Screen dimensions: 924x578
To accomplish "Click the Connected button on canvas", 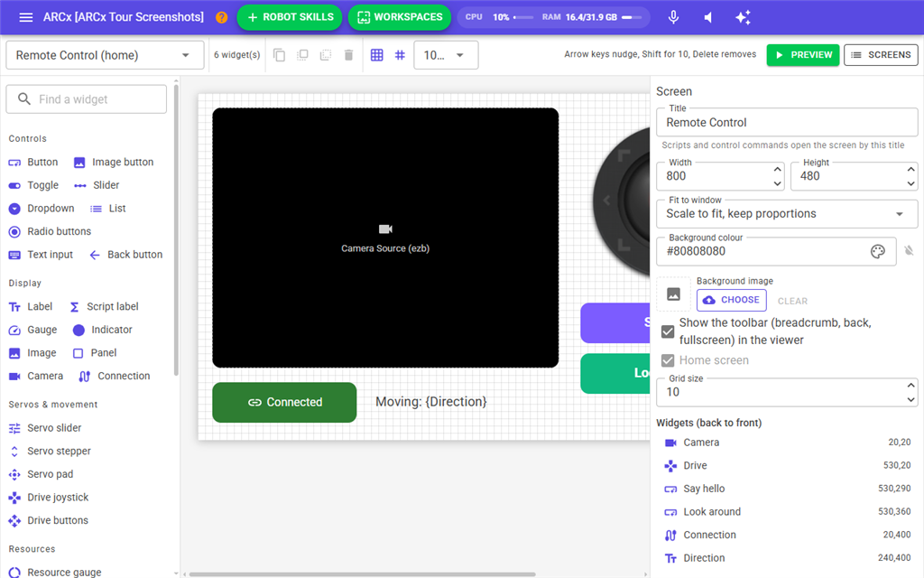I will 284,402.
